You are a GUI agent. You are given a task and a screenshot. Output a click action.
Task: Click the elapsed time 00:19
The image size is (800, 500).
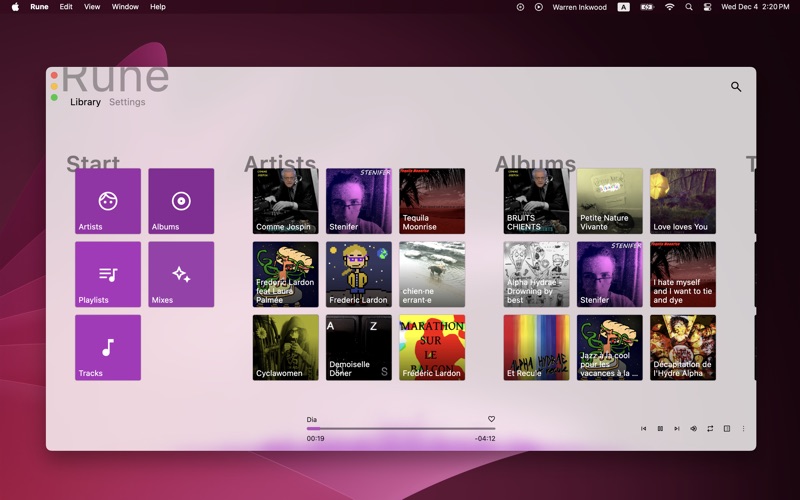coord(315,438)
